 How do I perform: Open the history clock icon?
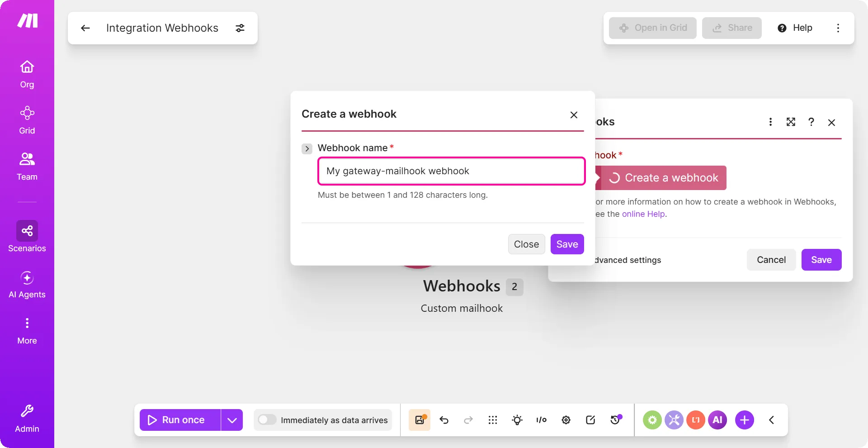coord(615,420)
